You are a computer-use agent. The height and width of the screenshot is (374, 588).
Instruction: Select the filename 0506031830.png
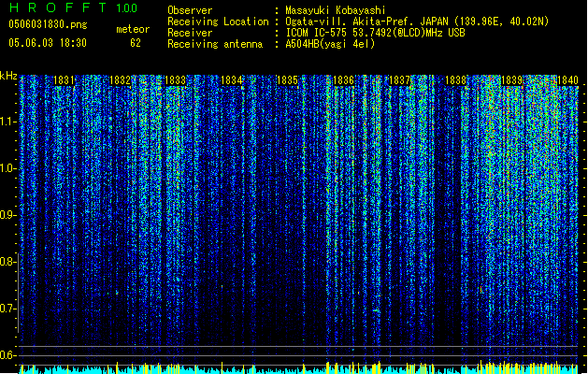coord(48,24)
